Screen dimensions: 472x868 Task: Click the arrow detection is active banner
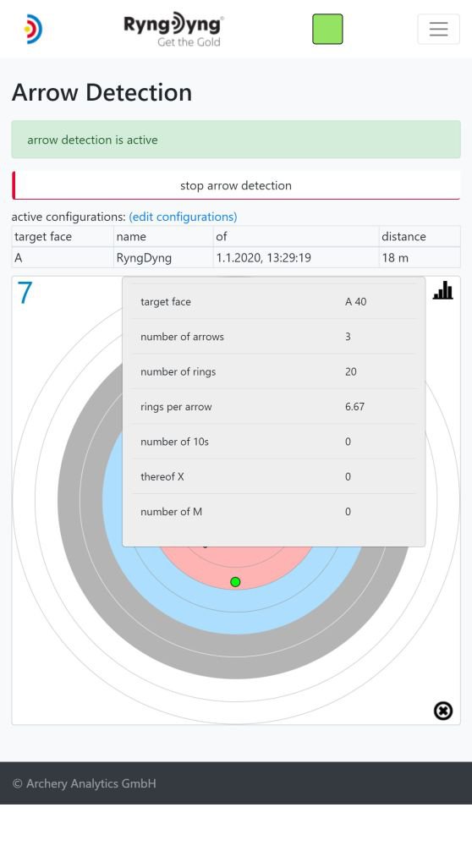point(236,140)
